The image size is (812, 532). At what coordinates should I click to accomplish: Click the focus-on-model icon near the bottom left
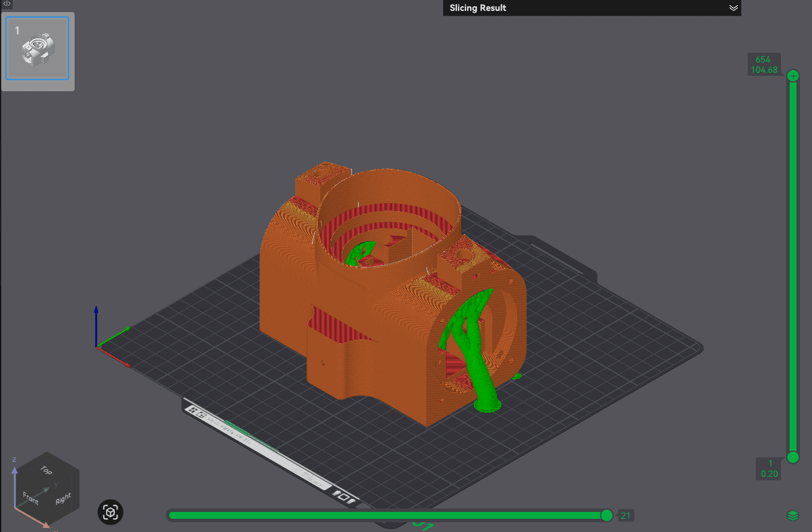[110, 512]
